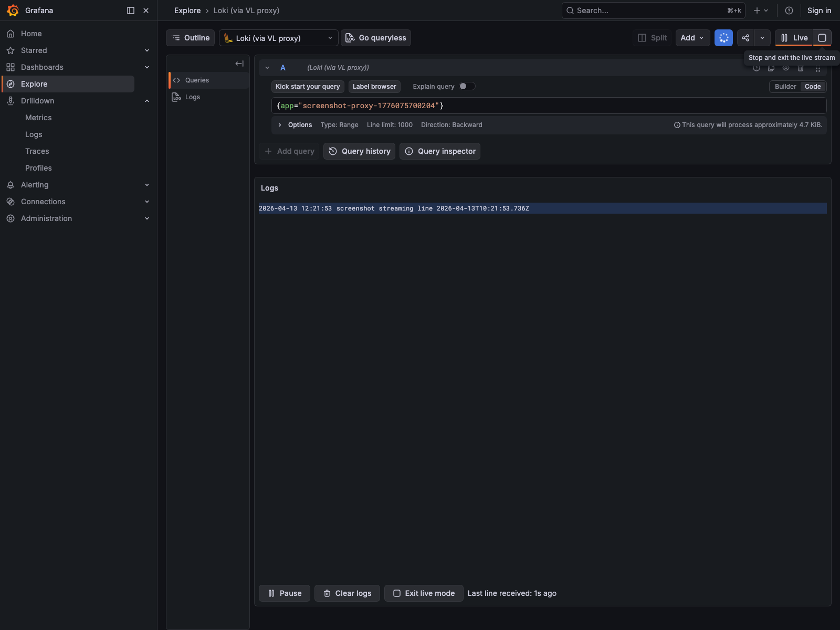Click Clear logs button
840x630 pixels.
point(347,593)
